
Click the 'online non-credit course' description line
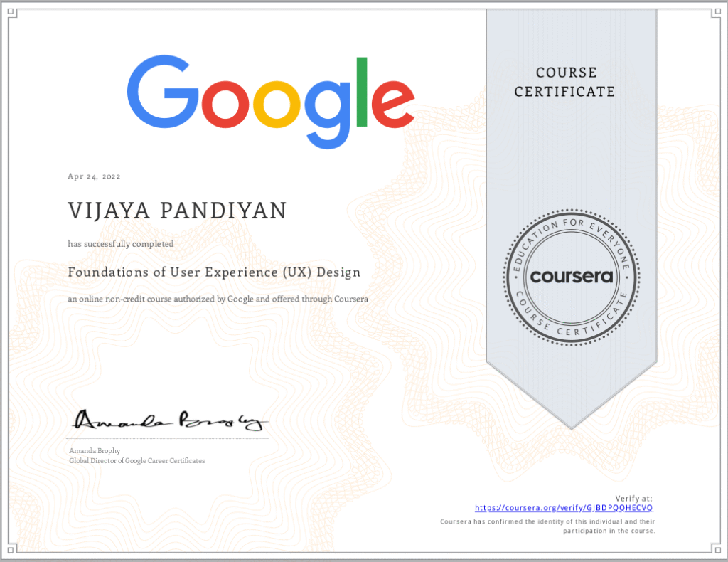(218, 299)
